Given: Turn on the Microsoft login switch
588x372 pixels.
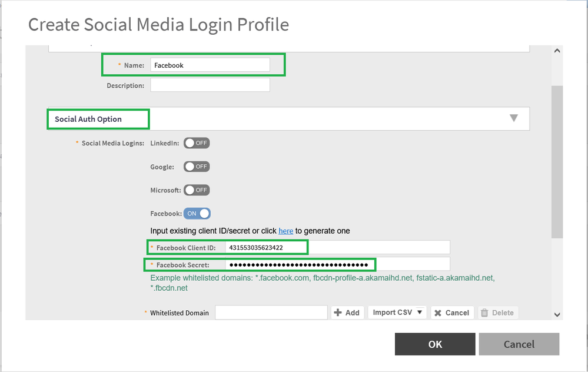Looking at the screenshot, I should click(x=197, y=190).
